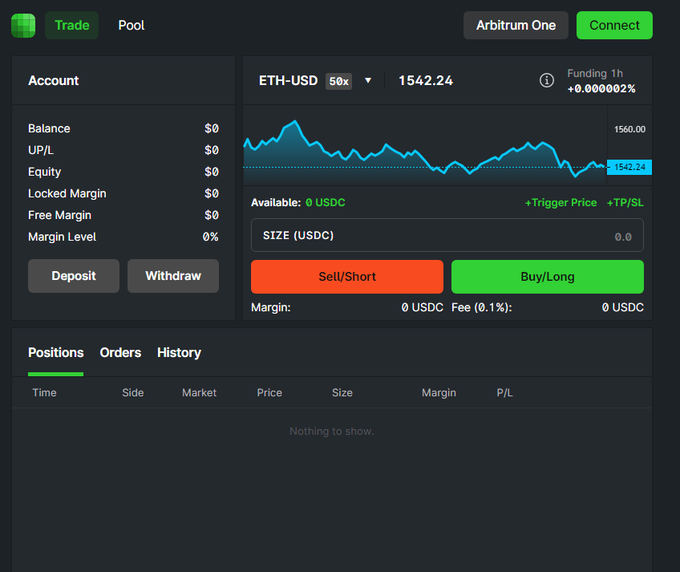Click the Time column header

click(x=44, y=393)
